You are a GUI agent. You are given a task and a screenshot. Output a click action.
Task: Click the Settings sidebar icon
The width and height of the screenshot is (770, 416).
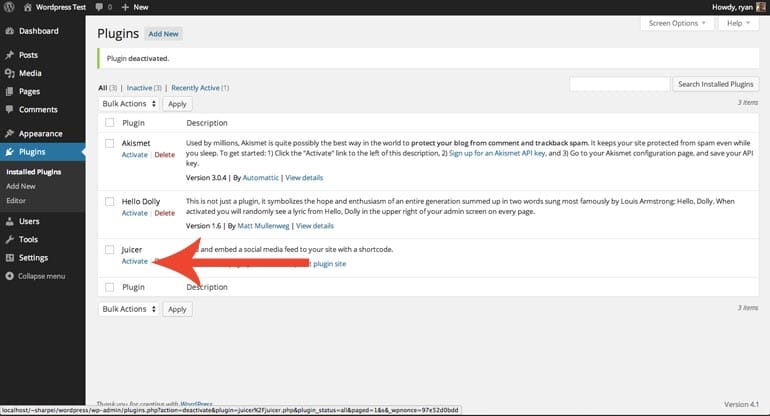(9, 258)
